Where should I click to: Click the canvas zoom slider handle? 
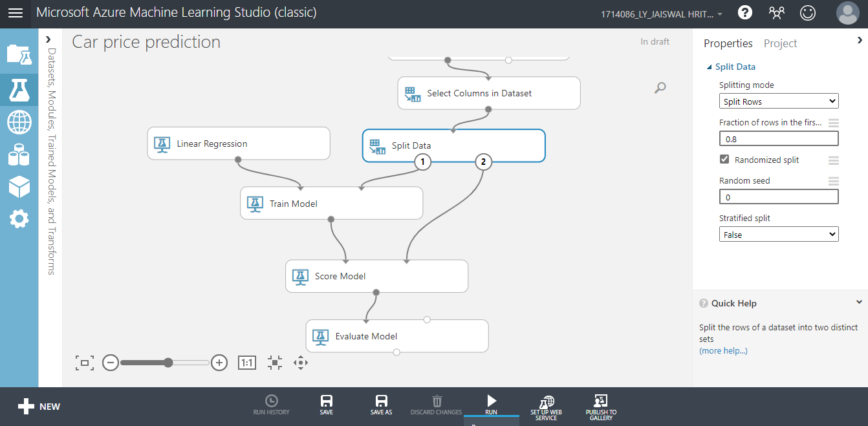(168, 363)
